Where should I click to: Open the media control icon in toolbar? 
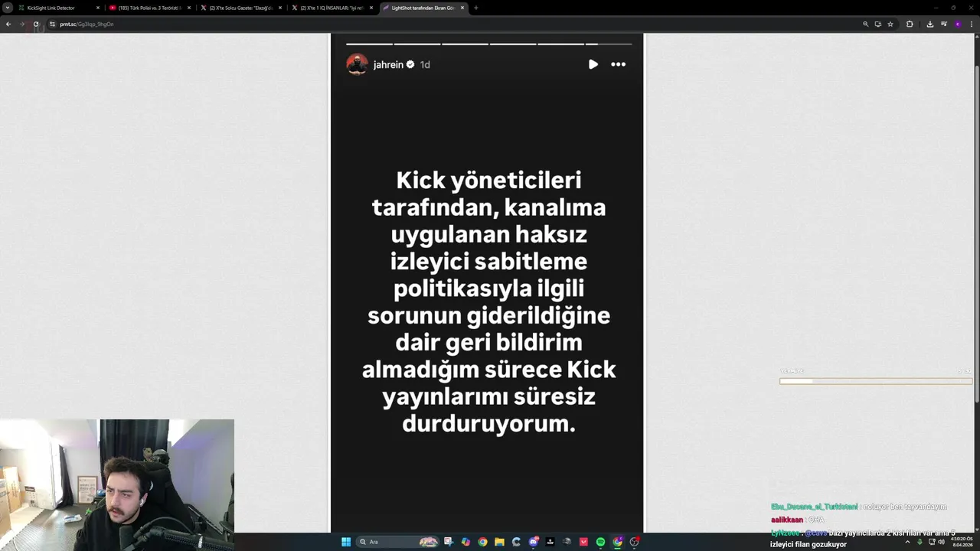943,24
